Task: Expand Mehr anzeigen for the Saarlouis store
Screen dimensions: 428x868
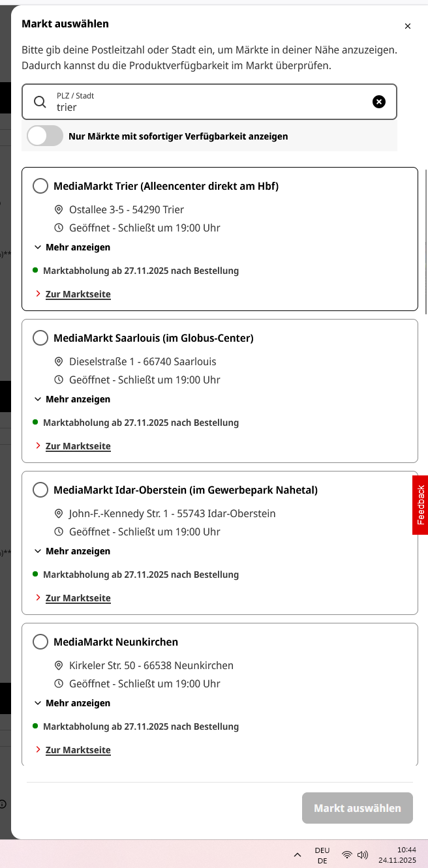Action: tap(72, 399)
